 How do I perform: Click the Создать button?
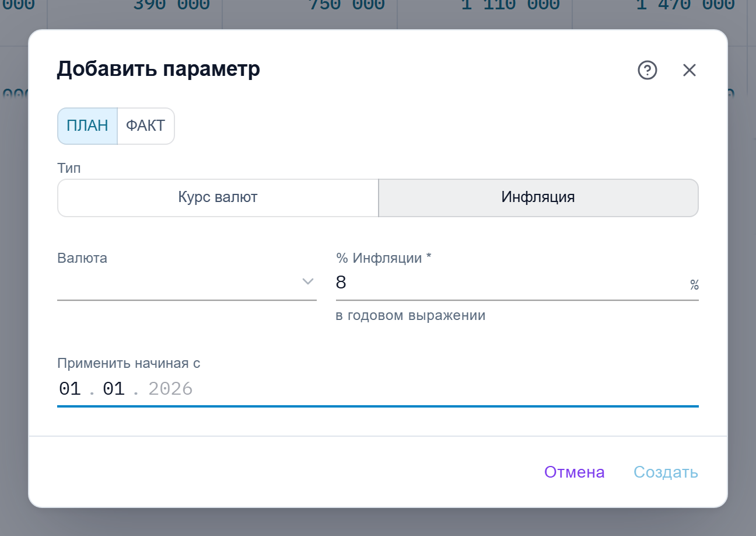coord(666,472)
